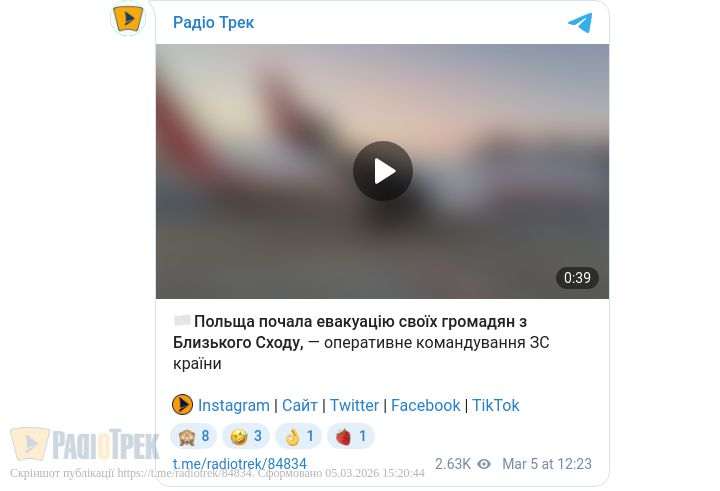Open the Радіо Трек channel avatar
The height and width of the screenshot is (491, 720).
(128, 19)
